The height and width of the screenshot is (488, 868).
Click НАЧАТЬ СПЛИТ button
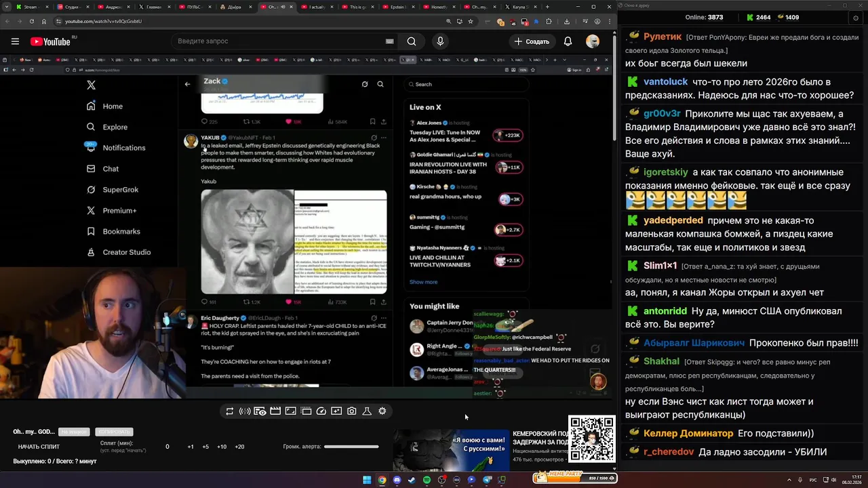(39, 447)
